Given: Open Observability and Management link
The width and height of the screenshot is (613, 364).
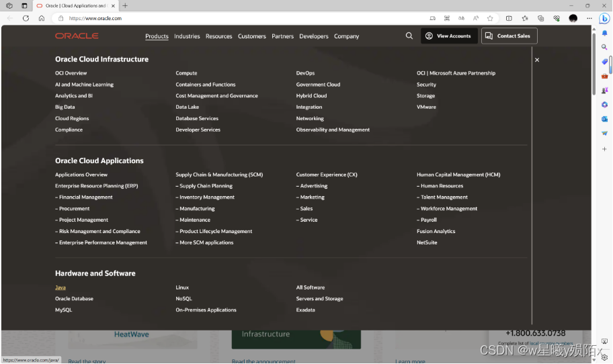Looking at the screenshot, I should click(x=333, y=130).
